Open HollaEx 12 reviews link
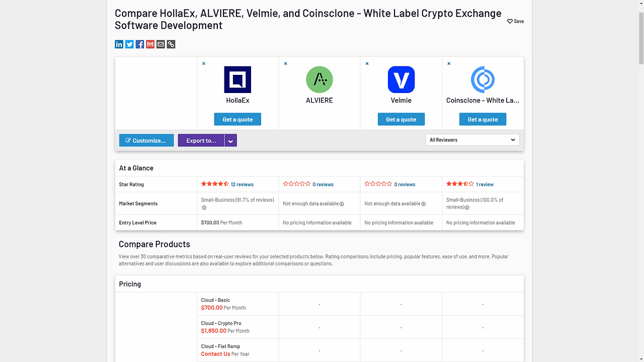 (x=242, y=185)
